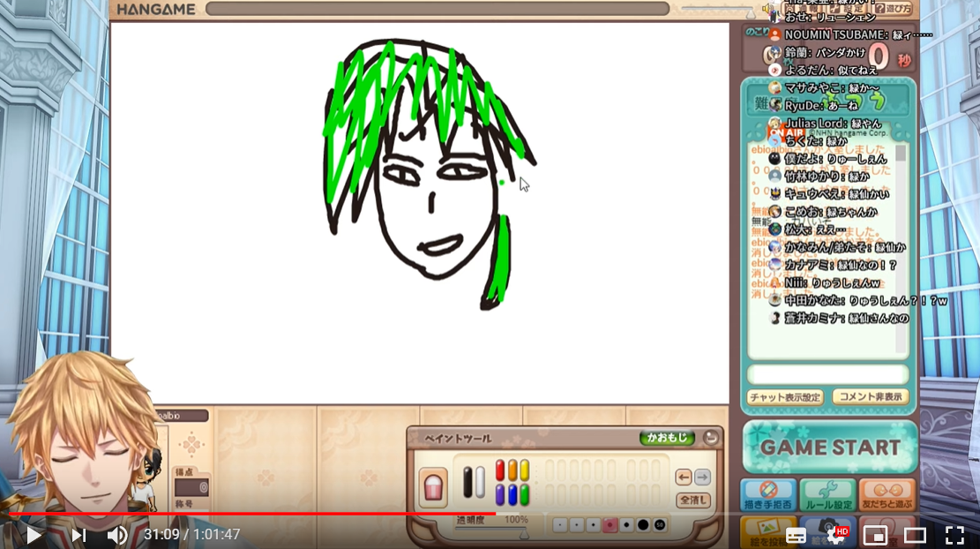This screenshot has width=980, height=549.
Task: Open the かおもじ emoticon button
Action: click(668, 438)
